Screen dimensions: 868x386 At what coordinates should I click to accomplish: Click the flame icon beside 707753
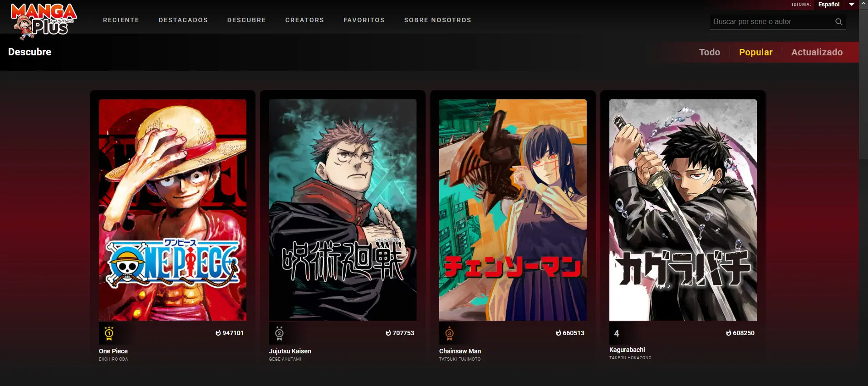(x=388, y=333)
